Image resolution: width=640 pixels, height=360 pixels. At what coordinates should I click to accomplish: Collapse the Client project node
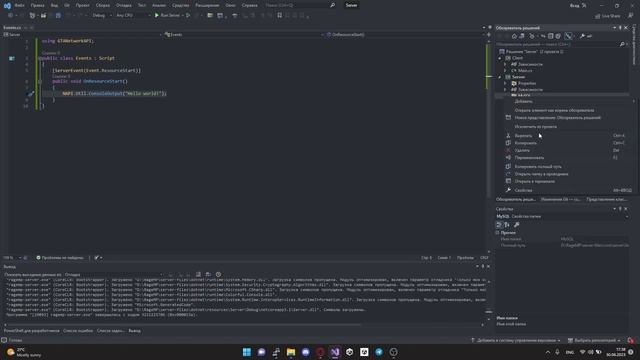[500, 58]
